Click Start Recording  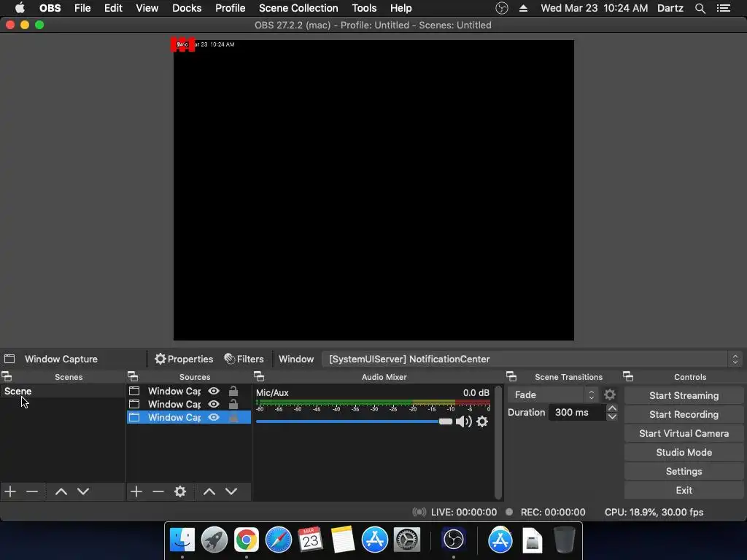(684, 414)
